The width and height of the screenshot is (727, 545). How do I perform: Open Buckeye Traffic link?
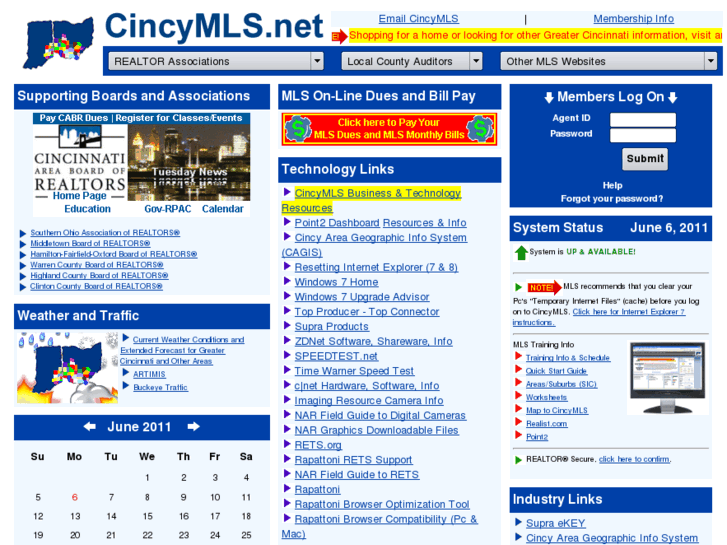click(x=160, y=387)
